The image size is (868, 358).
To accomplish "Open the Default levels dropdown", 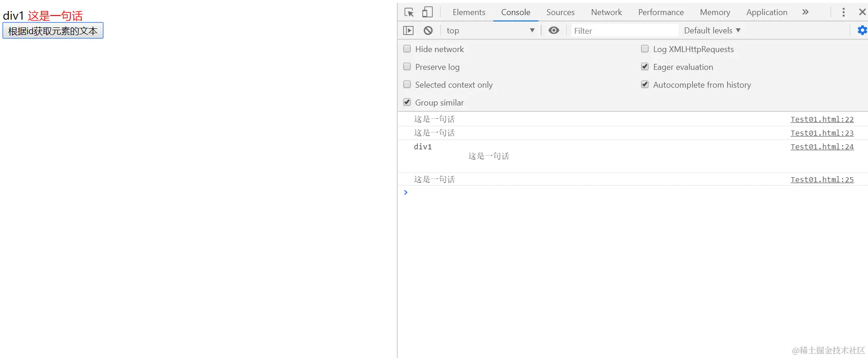I will (x=712, y=31).
